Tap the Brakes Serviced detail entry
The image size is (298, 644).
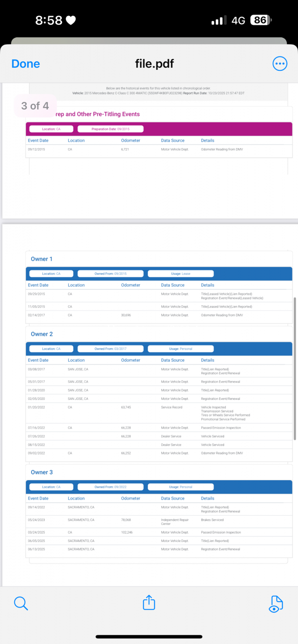212,520
